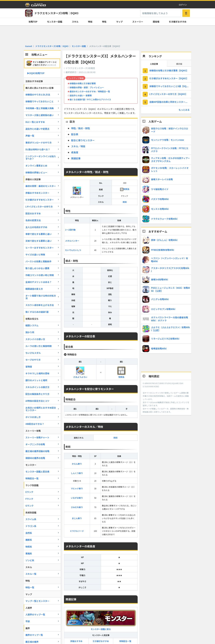Viewport: 215px width, 644px height.
Task: Click the Game8 logo in header
Action: tap(35, 5)
